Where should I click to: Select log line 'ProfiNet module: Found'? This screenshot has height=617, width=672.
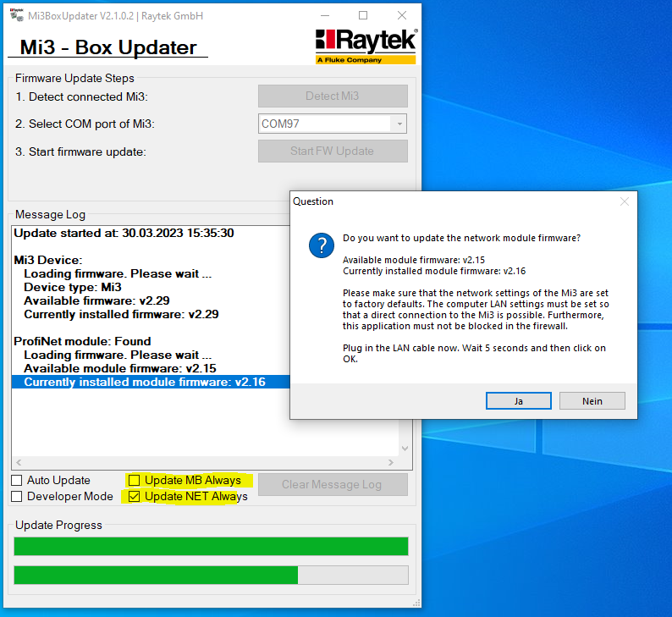82,341
